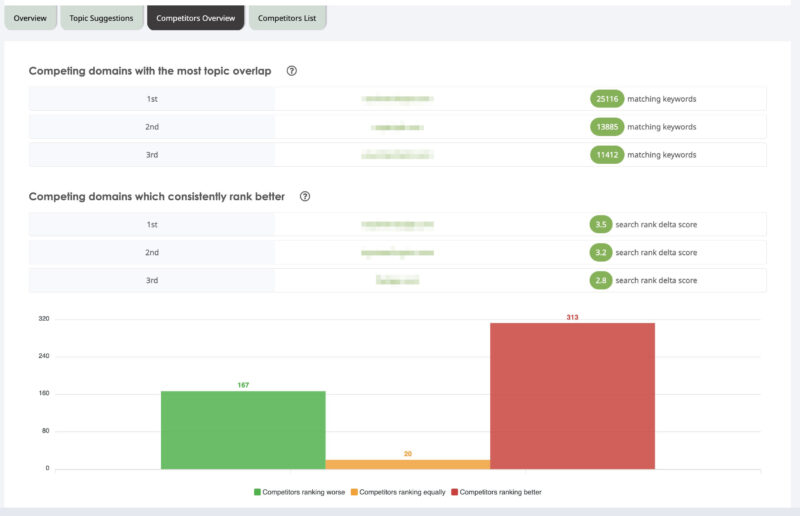Click help icon beside consistently rank better heading
The width and height of the screenshot is (800, 516).
click(x=305, y=197)
